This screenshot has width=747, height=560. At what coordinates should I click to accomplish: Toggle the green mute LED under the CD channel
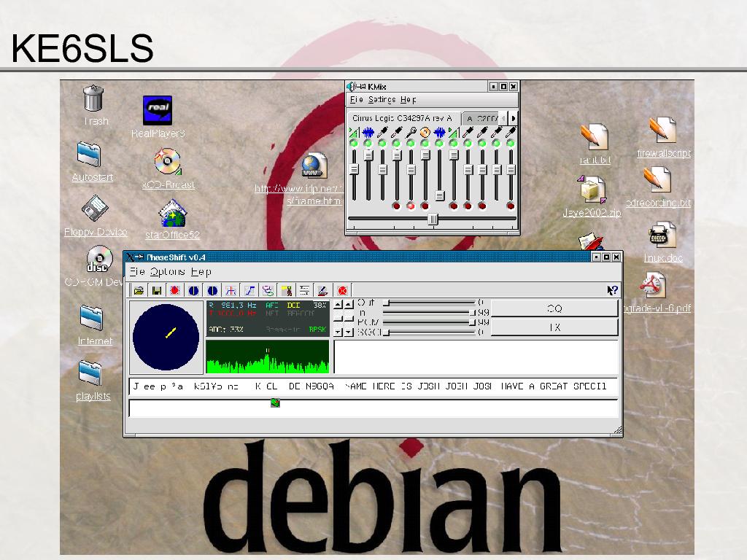click(x=425, y=143)
